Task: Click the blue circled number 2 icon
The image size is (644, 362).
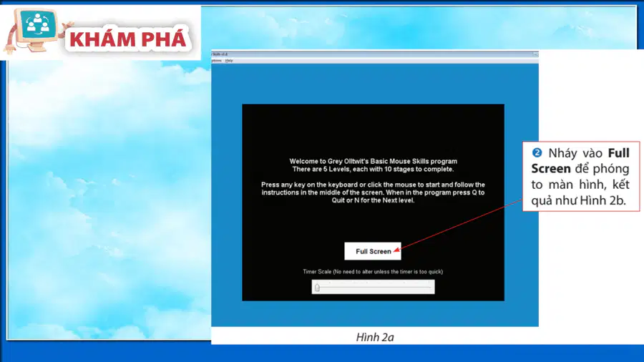Action: click(537, 152)
